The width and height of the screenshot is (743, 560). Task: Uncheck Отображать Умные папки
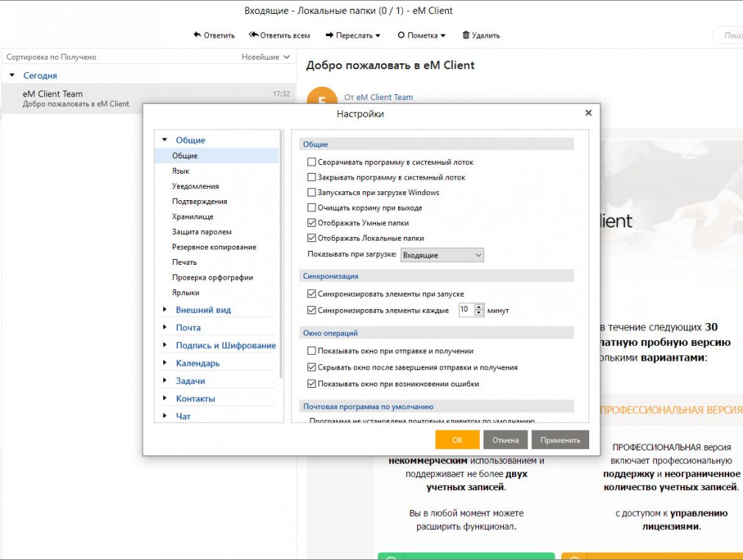click(x=311, y=223)
